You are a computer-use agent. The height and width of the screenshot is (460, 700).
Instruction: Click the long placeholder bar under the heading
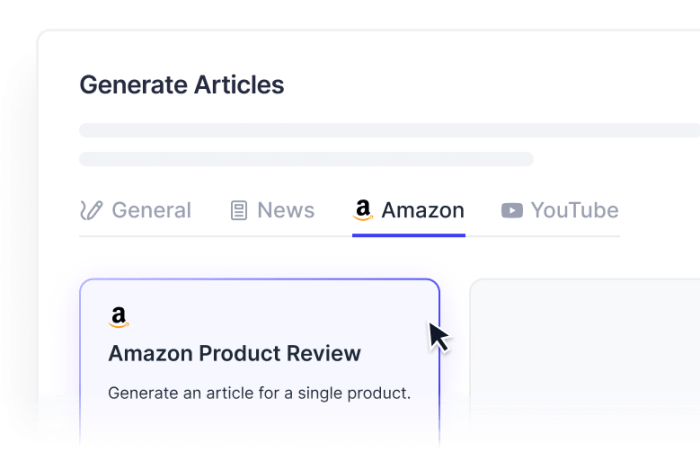click(x=389, y=131)
